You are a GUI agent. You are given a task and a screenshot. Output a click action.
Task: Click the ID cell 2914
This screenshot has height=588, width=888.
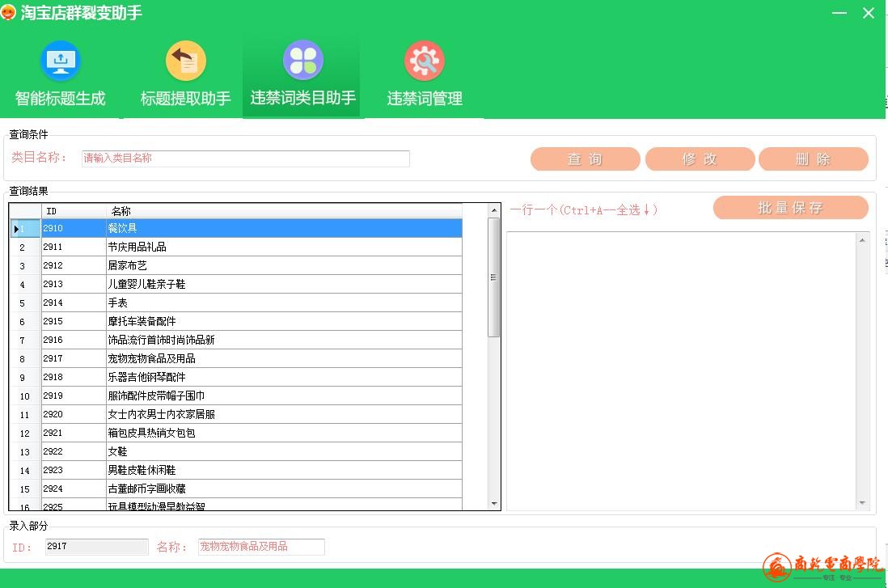click(x=74, y=303)
